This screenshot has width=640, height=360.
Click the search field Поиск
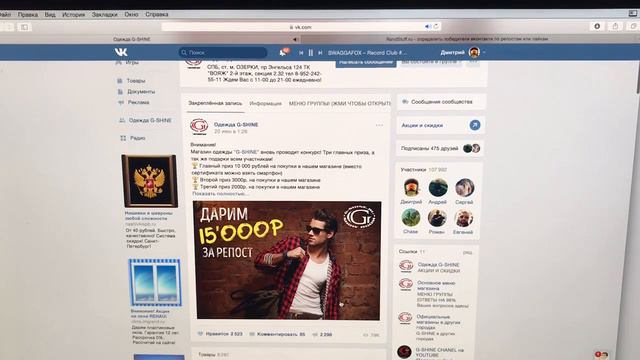pos(223,52)
